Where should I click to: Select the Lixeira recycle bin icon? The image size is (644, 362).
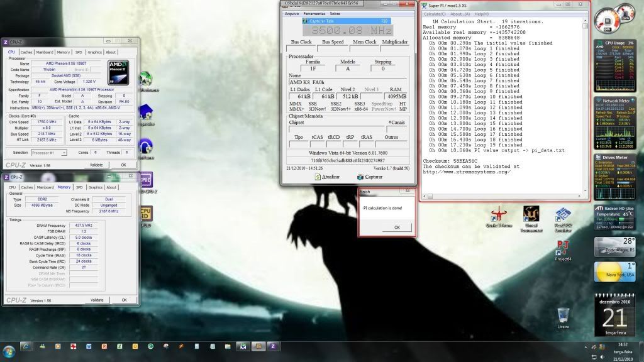click(563, 317)
